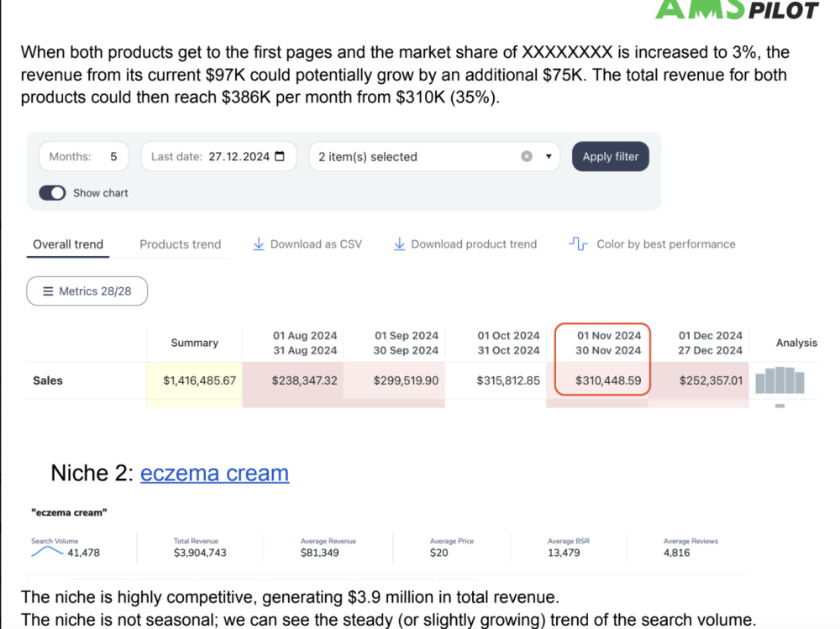This screenshot has width=840, height=629.
Task: Switch to the Products trend tab
Action: point(180,244)
